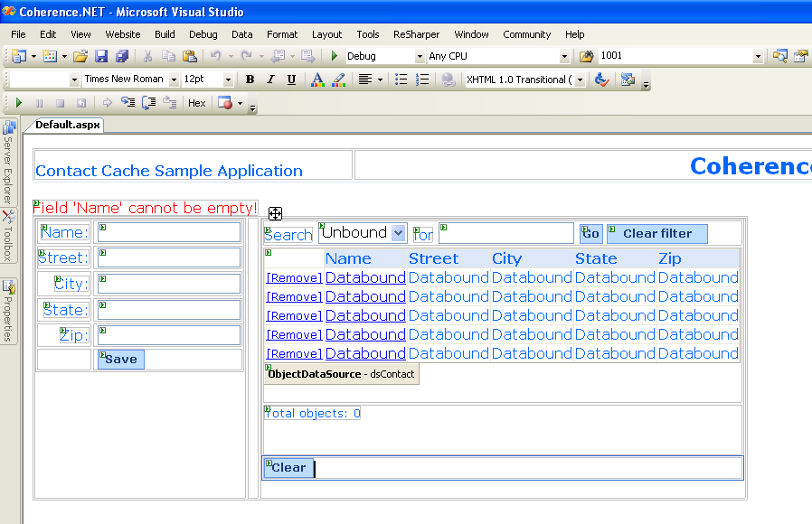812x524 pixels.
Task: Open the 12pt font size dropdown
Action: pos(228,80)
